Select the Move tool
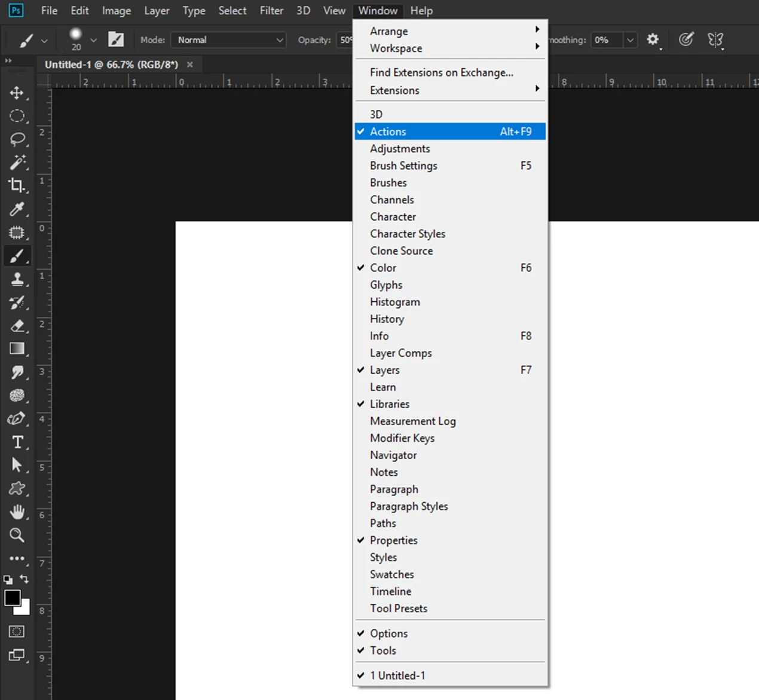 pos(17,93)
